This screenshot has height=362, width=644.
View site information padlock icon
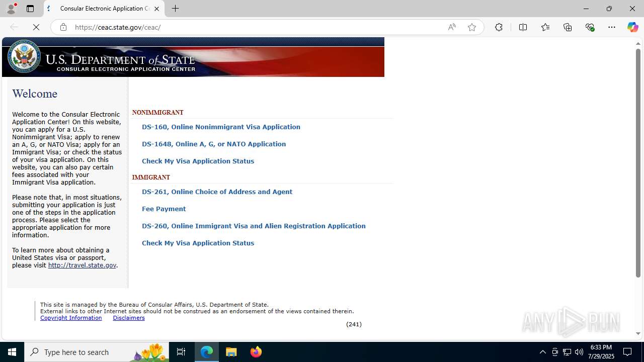(63, 27)
